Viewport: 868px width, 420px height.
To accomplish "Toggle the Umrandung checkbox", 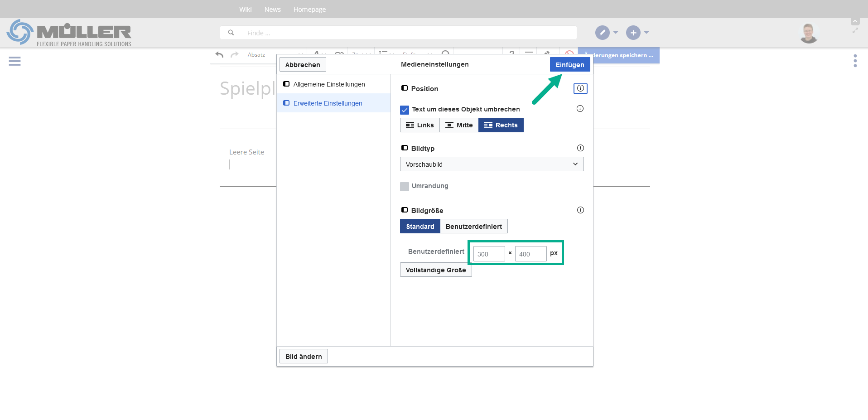I will pos(405,186).
